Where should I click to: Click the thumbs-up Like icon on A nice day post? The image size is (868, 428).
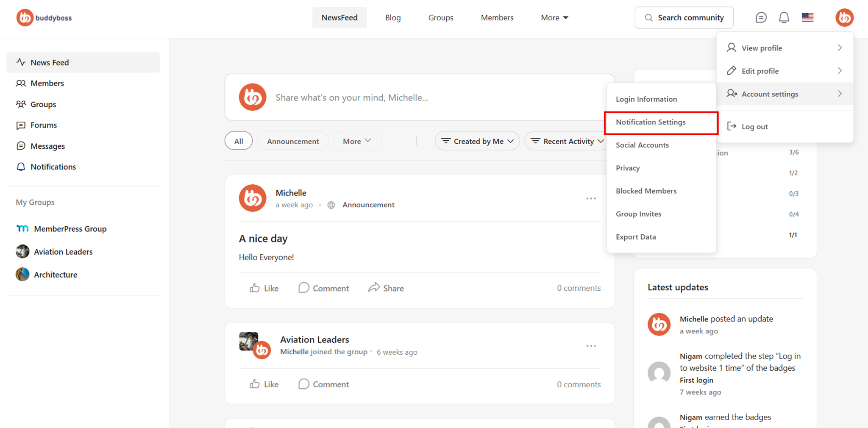point(254,288)
